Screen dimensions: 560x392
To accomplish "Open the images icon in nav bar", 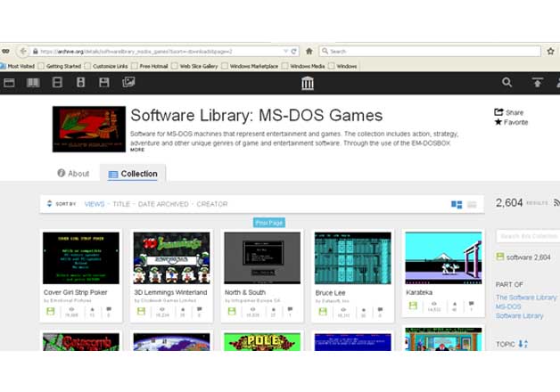I will pos(128,82).
